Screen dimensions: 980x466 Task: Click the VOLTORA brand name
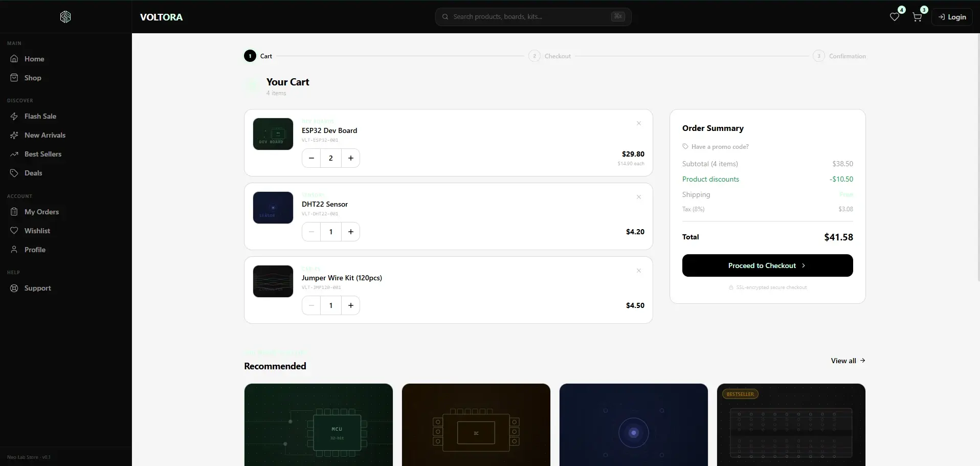tap(161, 17)
